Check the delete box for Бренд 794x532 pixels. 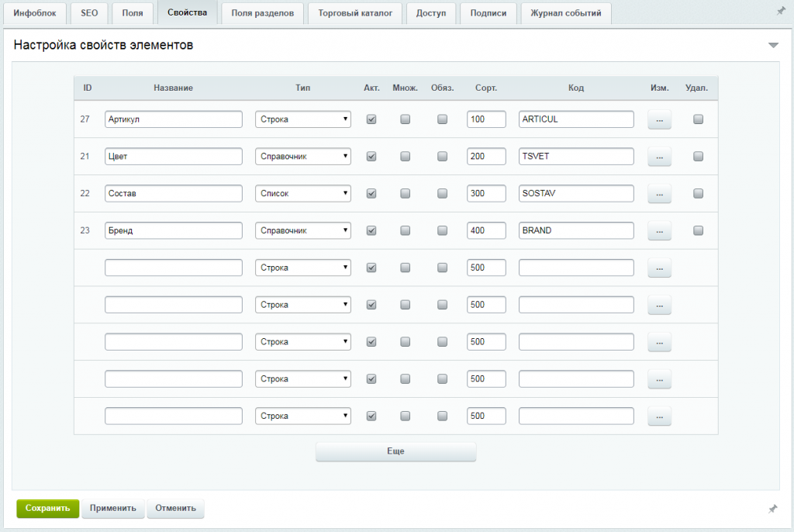(699, 230)
